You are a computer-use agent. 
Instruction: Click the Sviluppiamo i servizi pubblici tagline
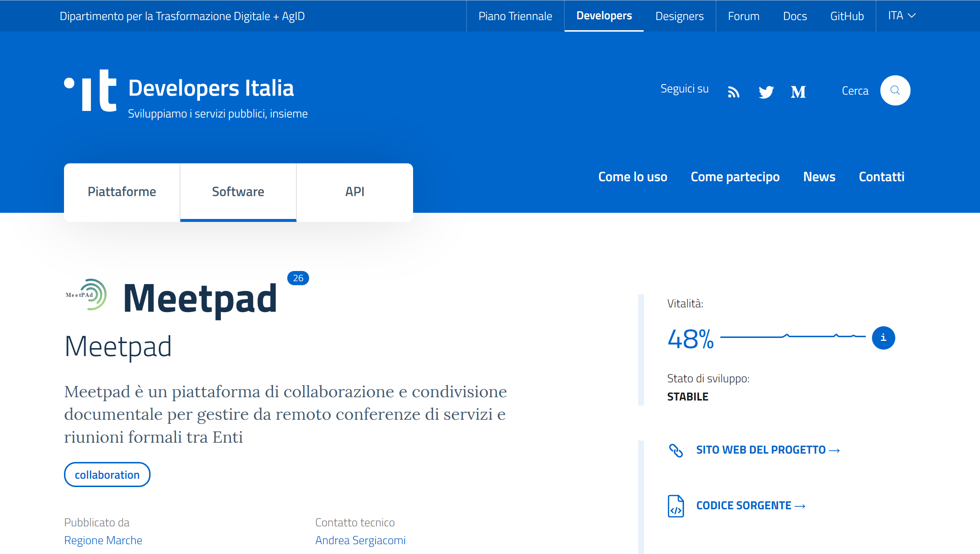[217, 114]
